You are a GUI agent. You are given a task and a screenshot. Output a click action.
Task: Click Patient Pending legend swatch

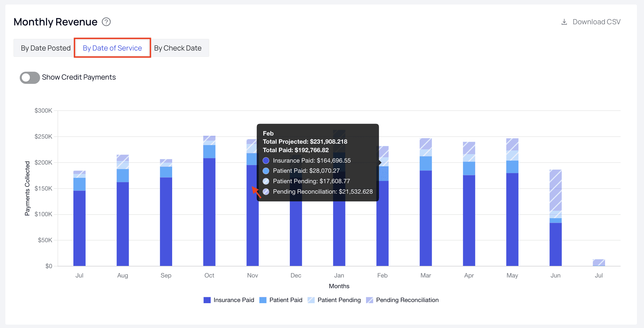point(311,300)
